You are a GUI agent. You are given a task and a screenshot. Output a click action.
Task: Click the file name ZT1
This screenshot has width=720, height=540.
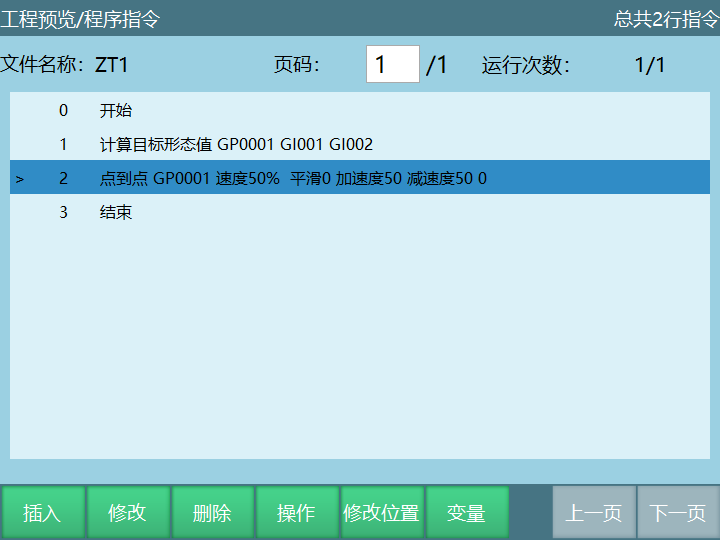point(112,66)
